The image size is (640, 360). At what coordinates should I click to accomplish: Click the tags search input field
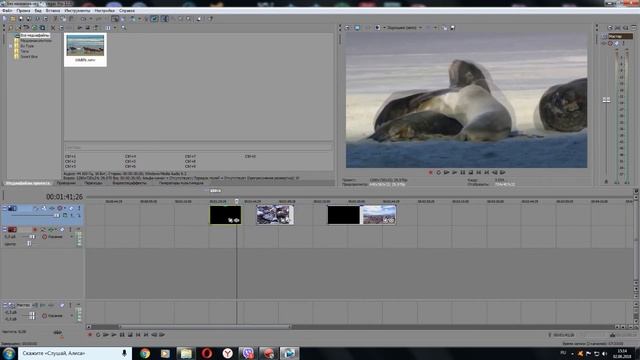point(198,147)
